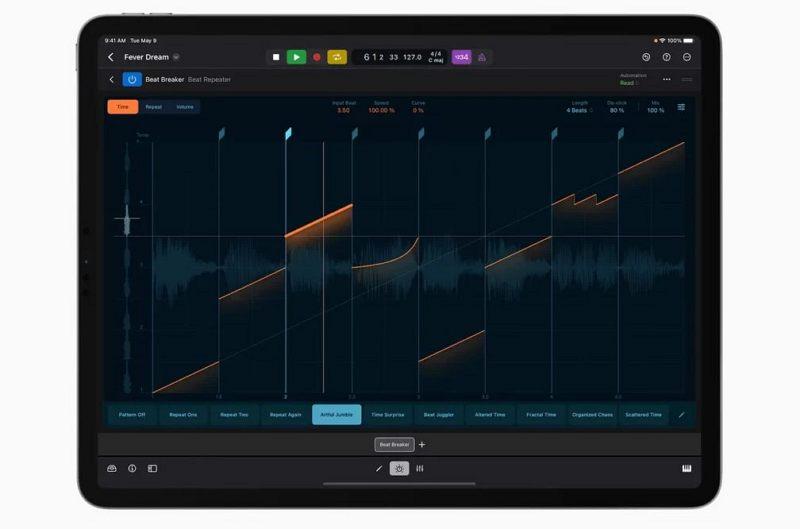Toggle the sidebar panel icon
Screen dimensions: 800x529
pyautogui.click(x=152, y=468)
